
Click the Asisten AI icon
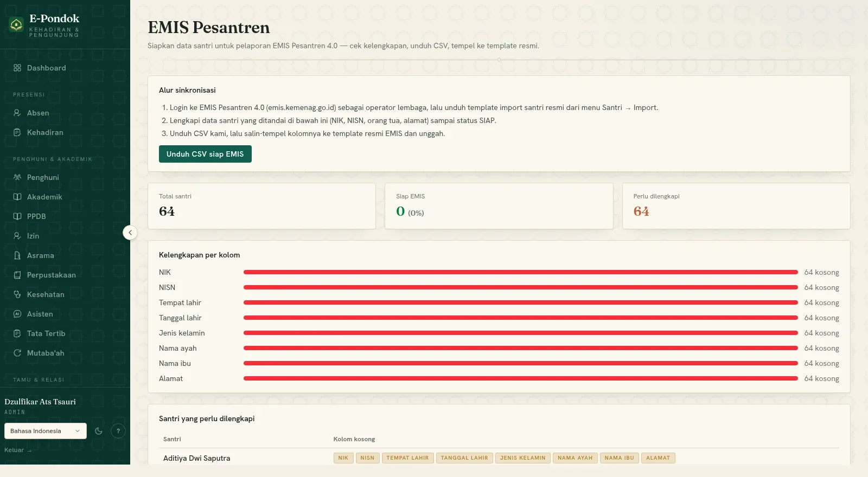(x=17, y=314)
